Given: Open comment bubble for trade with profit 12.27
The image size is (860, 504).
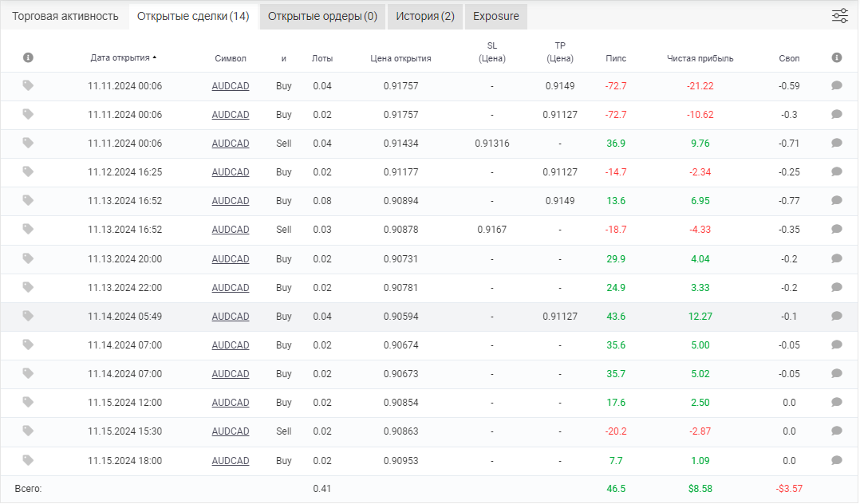Looking at the screenshot, I should click(836, 316).
